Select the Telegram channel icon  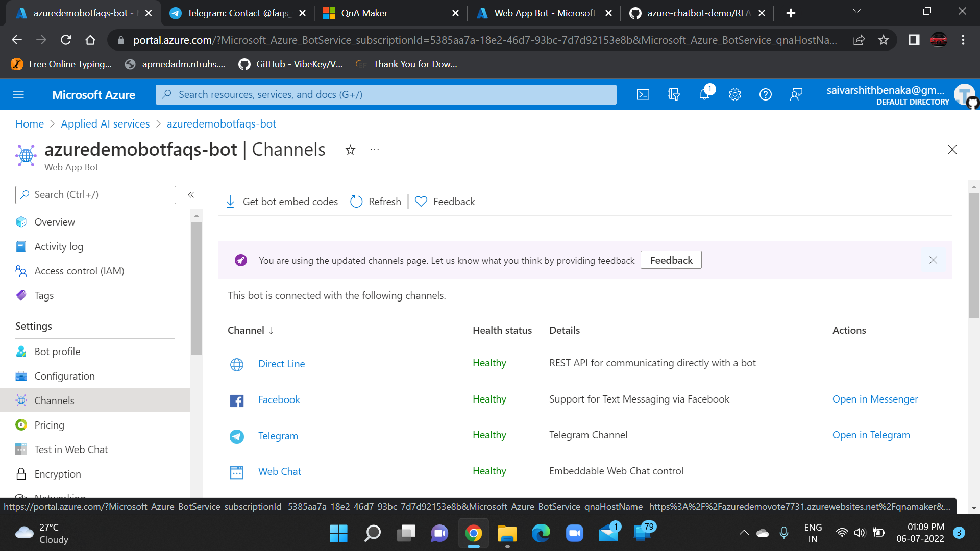pyautogui.click(x=237, y=437)
